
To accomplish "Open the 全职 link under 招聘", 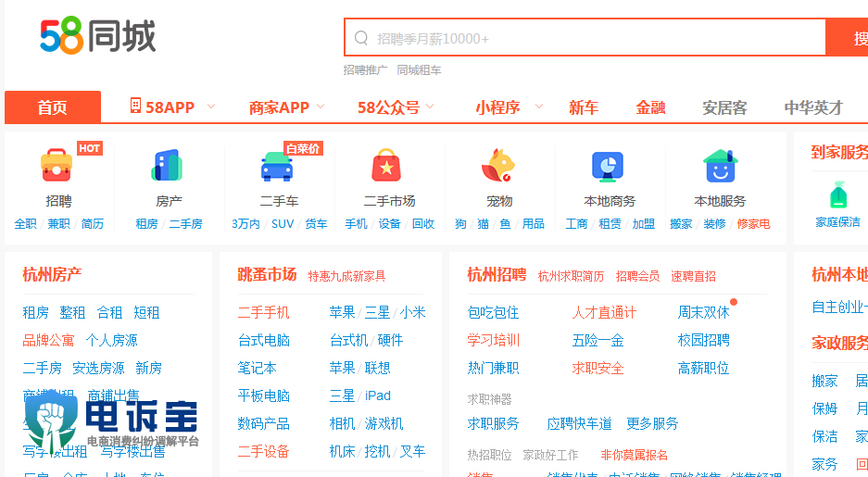I will pyautogui.click(x=25, y=223).
